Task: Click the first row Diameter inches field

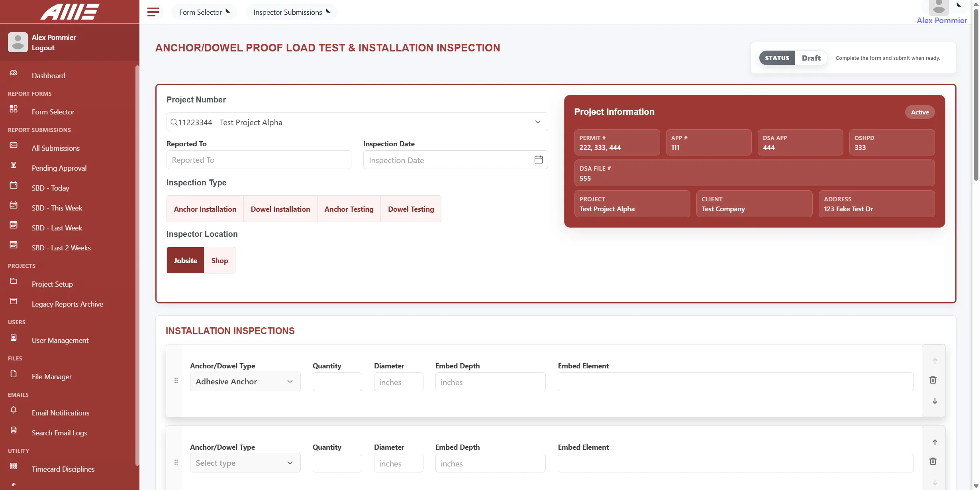Action: click(x=398, y=382)
